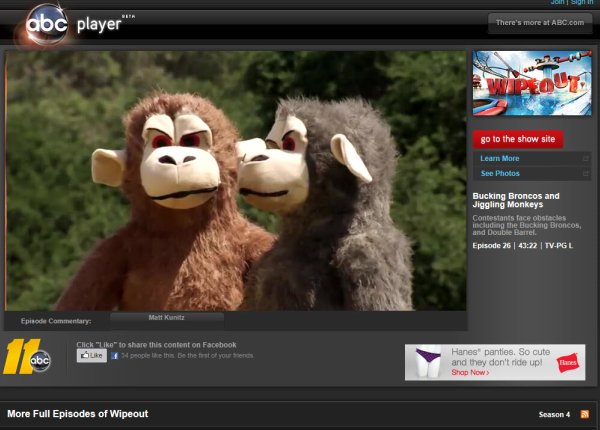This screenshot has height=430, width=600.
Task: Click the "Episode Commentary:" label
Action: [x=56, y=321]
